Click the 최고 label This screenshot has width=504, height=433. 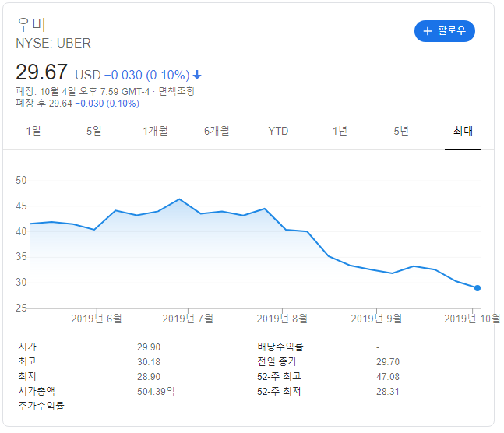(27, 361)
